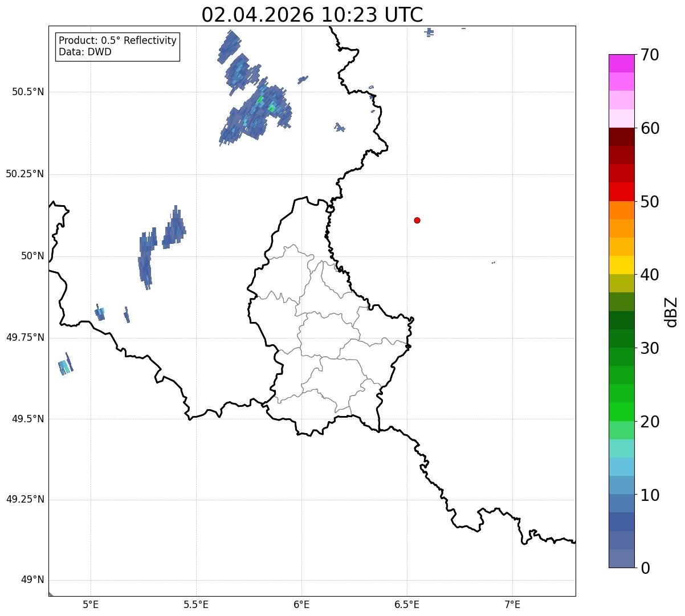Click the dBZ colorbar axis label
This screenshot has width=685, height=616.
[x=671, y=311]
